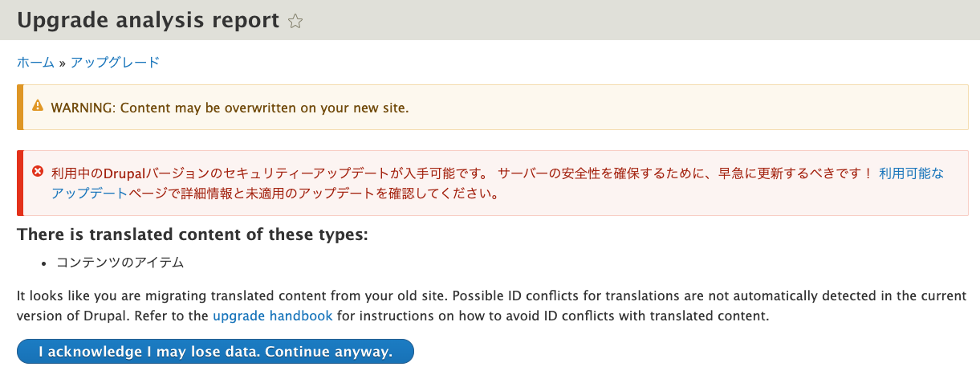Click the red error X icon

[x=37, y=172]
